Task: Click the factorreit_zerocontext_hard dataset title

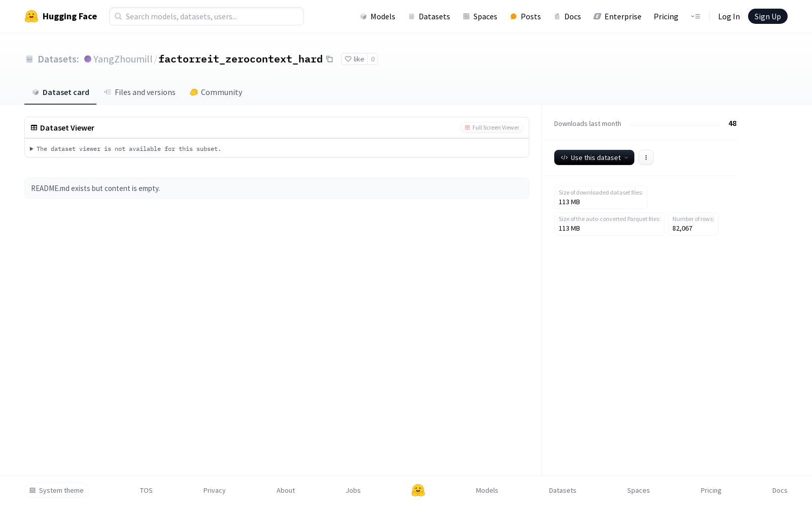Action: [x=241, y=59]
